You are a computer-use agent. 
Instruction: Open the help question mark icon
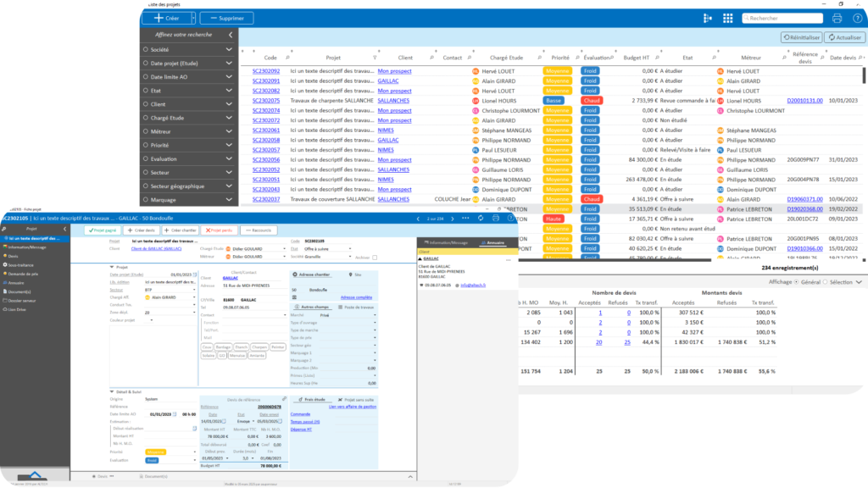point(856,18)
